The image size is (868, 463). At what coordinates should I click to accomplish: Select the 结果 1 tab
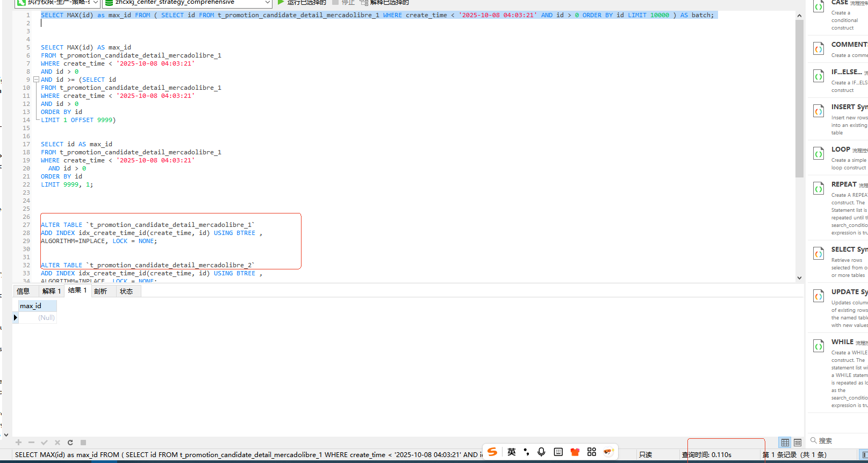(x=77, y=290)
